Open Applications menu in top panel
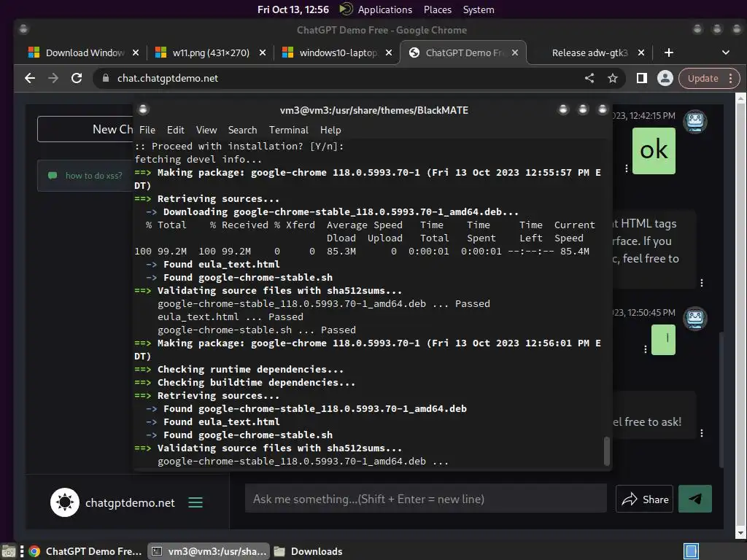 coord(385,9)
